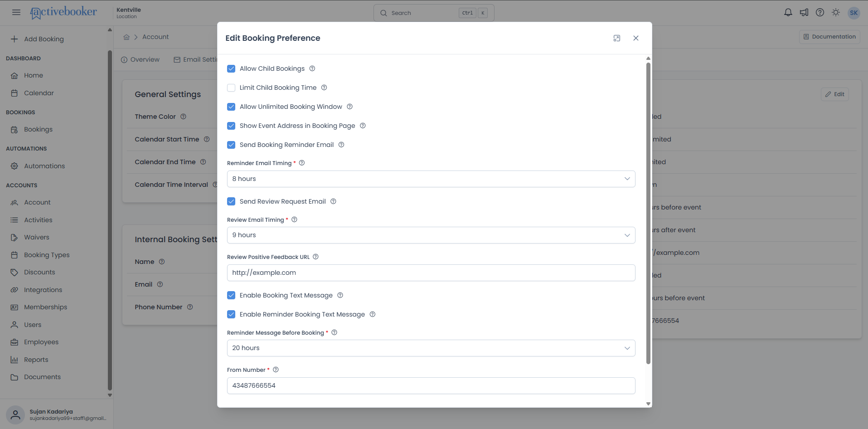Click help icon beside Enable Reminder Booking Text Message
This screenshot has height=429, width=868.
[x=373, y=314]
